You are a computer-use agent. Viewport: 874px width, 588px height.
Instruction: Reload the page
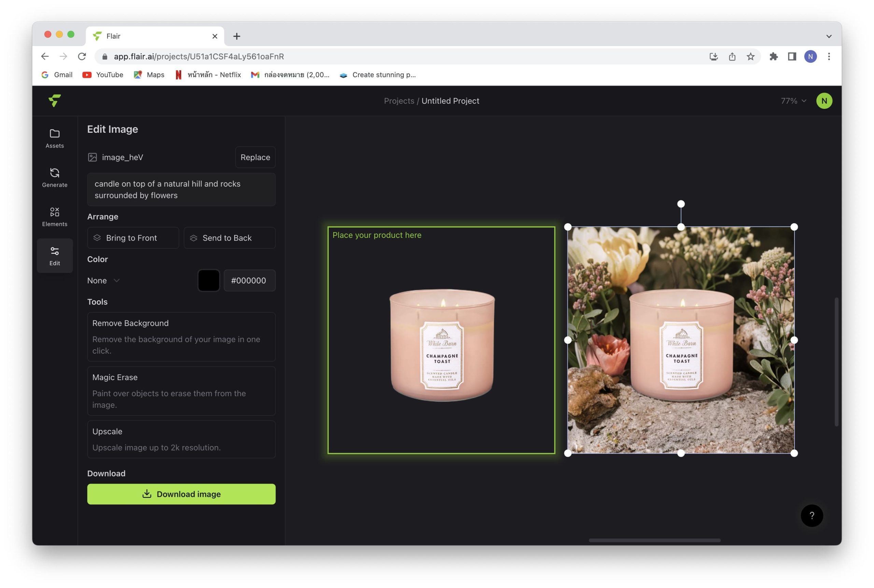tap(82, 57)
